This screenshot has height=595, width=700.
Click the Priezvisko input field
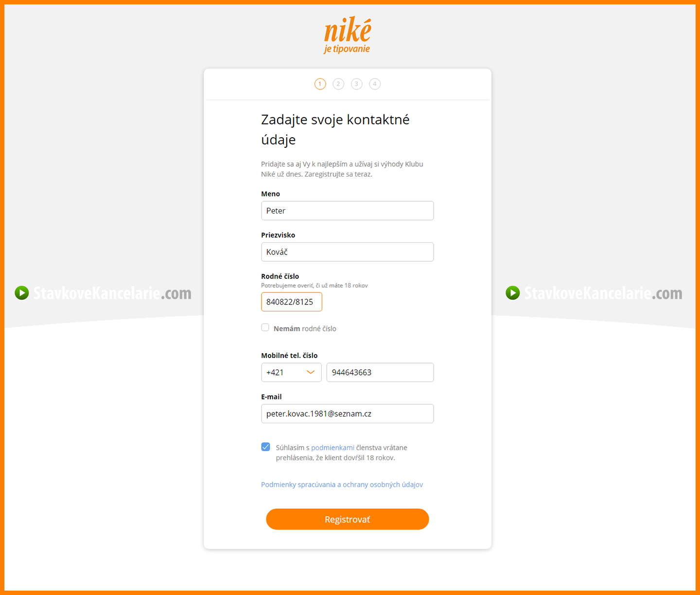point(347,252)
